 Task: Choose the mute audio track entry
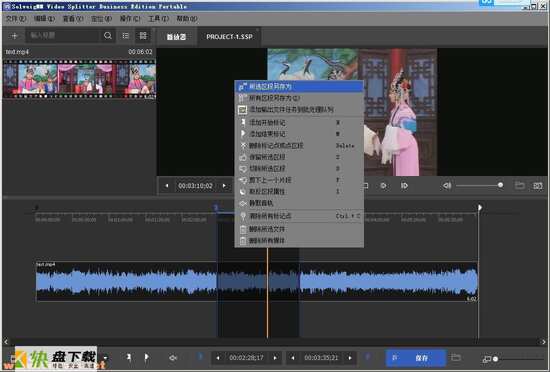tap(299, 203)
